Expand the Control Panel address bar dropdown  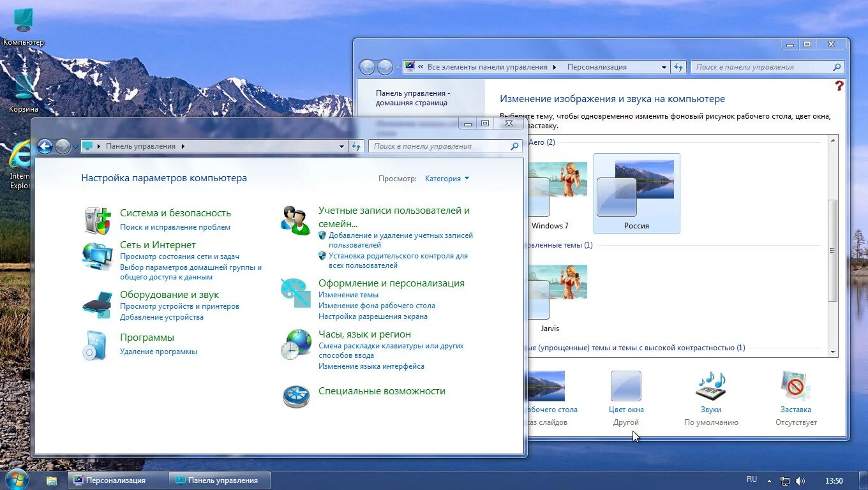click(341, 146)
